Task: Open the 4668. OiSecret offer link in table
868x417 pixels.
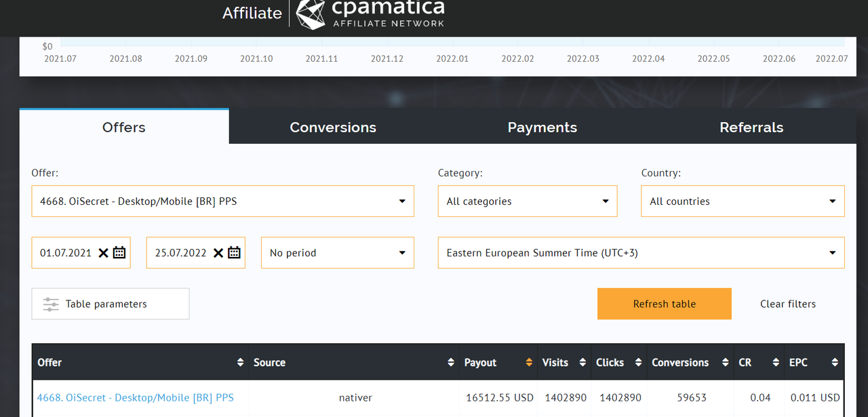Action: pos(136,398)
